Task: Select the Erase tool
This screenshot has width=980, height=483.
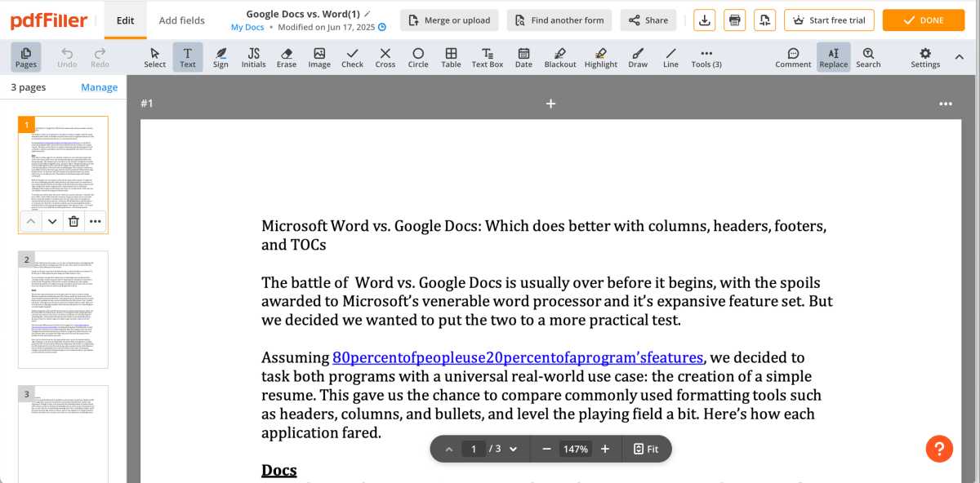Action: (287, 57)
